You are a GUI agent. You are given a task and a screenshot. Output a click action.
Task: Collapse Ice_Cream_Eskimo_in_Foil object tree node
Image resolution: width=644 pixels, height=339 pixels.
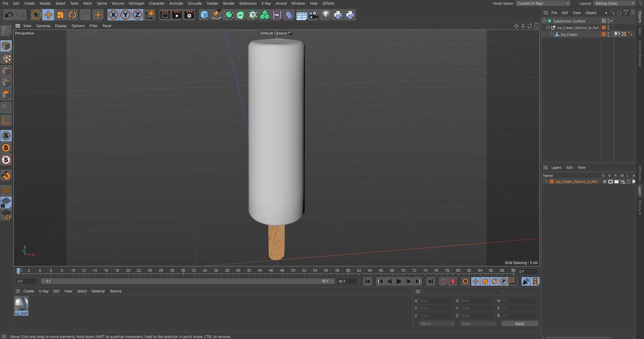(548, 27)
